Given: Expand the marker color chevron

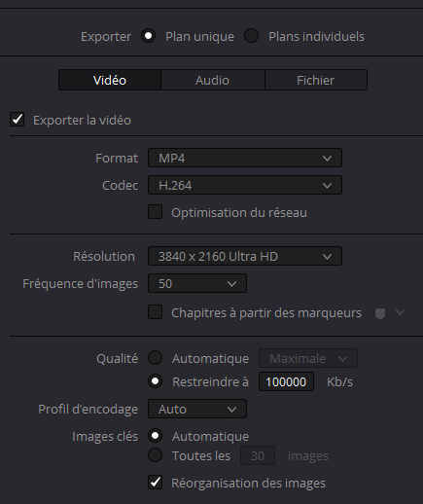Looking at the screenshot, I should pyautogui.click(x=401, y=312).
